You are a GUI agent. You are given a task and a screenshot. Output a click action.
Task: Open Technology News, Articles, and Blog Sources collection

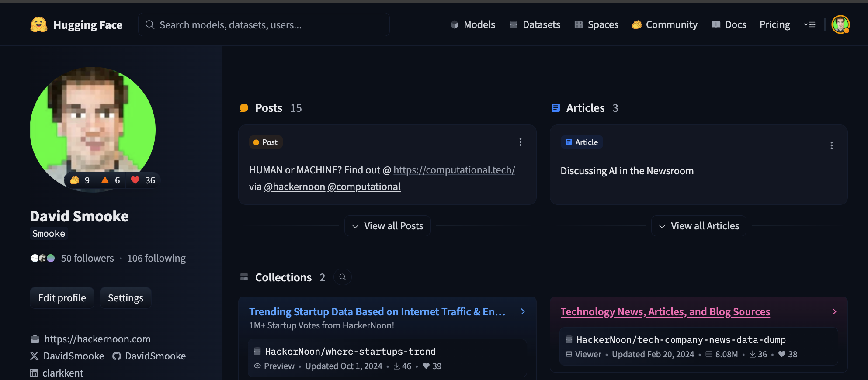[665, 311]
